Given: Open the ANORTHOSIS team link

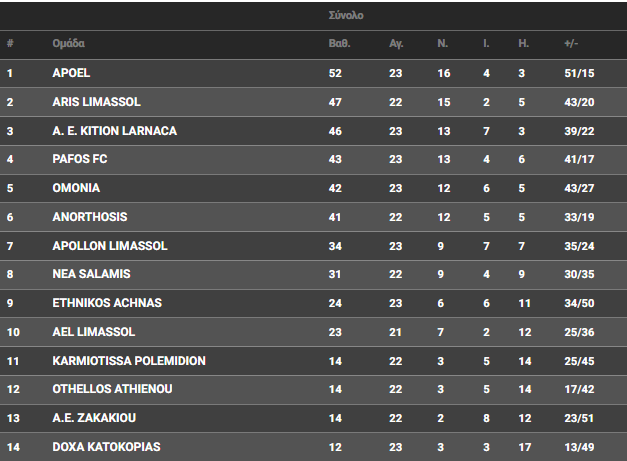Looking at the screenshot, I should [x=90, y=217].
